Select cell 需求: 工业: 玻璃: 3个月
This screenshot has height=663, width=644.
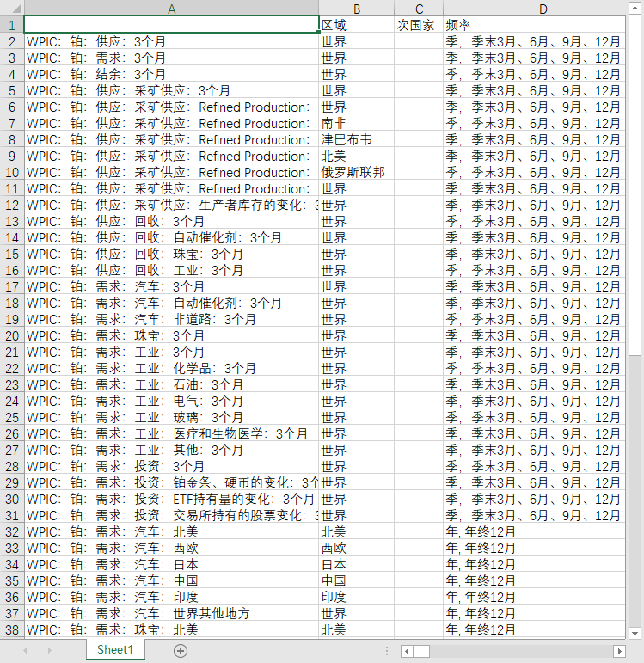[171, 417]
